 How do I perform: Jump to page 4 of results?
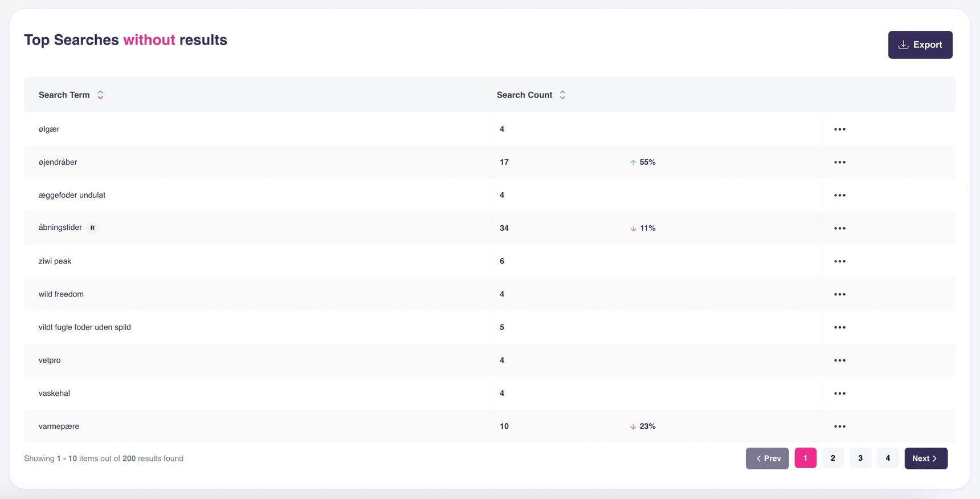887,459
